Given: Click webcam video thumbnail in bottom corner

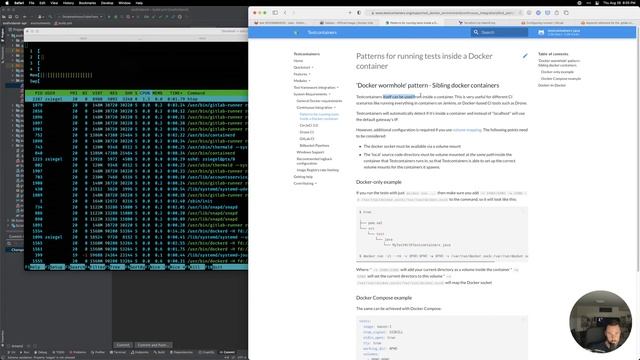Looking at the screenshot, I should 600,322.
